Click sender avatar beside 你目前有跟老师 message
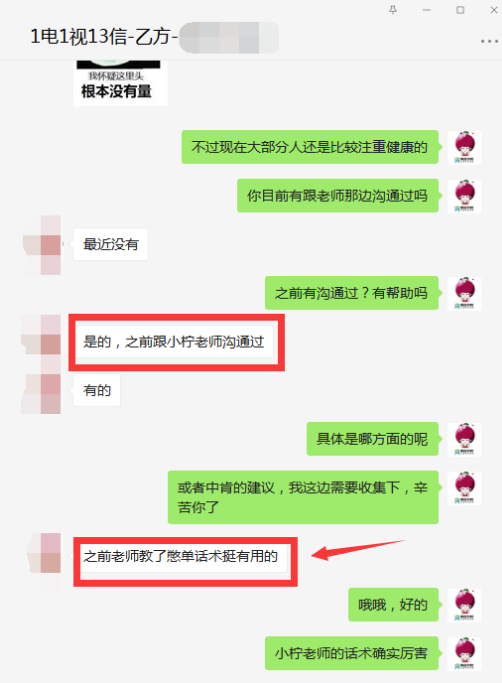 point(465,196)
